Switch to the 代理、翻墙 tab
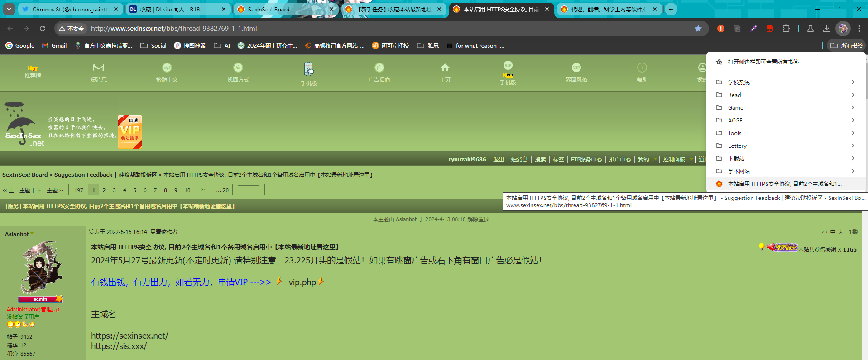Screen dimensions: 868x360 (x=609, y=9)
